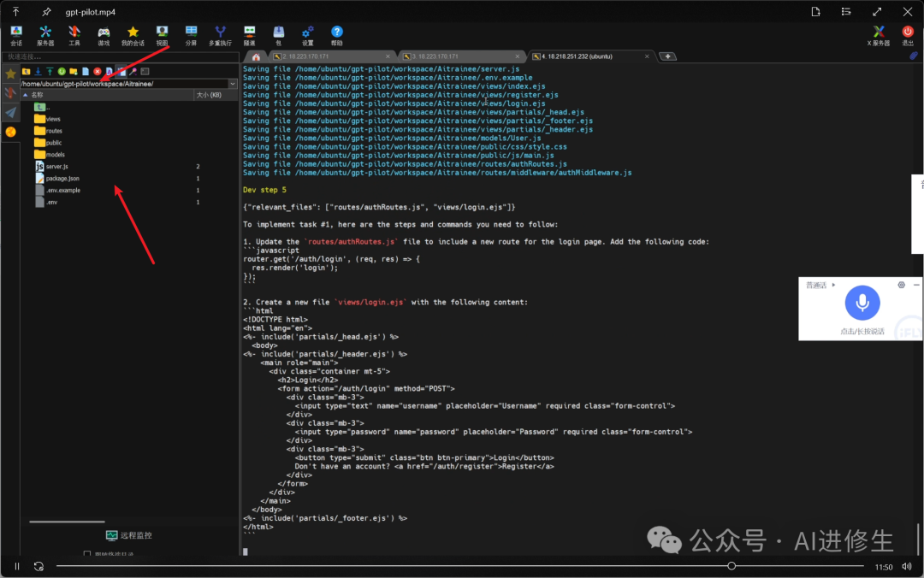Click the 服务器 (Servers) toolbar icon
Image resolution: width=924 pixels, height=578 pixels.
pyautogui.click(x=45, y=36)
